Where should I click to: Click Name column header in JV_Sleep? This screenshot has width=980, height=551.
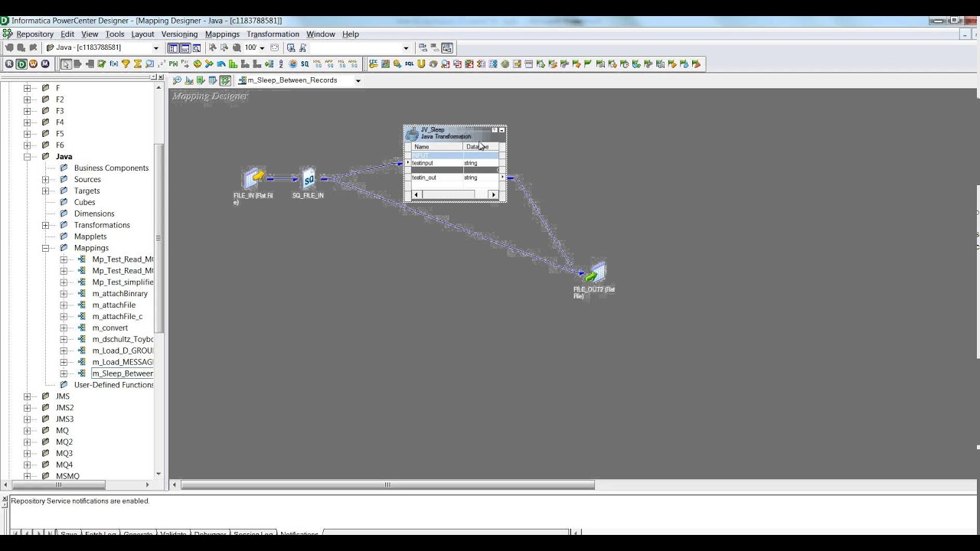click(x=436, y=147)
